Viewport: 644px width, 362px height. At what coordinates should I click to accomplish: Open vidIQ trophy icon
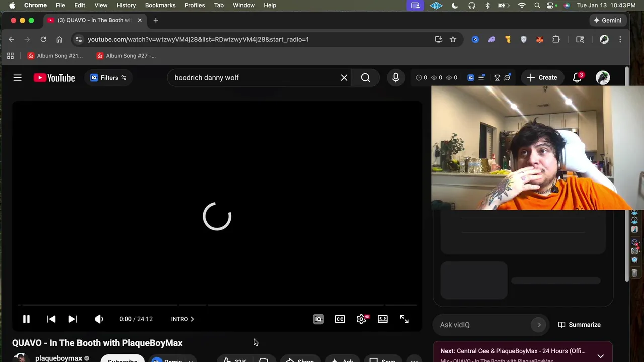pyautogui.click(x=497, y=78)
